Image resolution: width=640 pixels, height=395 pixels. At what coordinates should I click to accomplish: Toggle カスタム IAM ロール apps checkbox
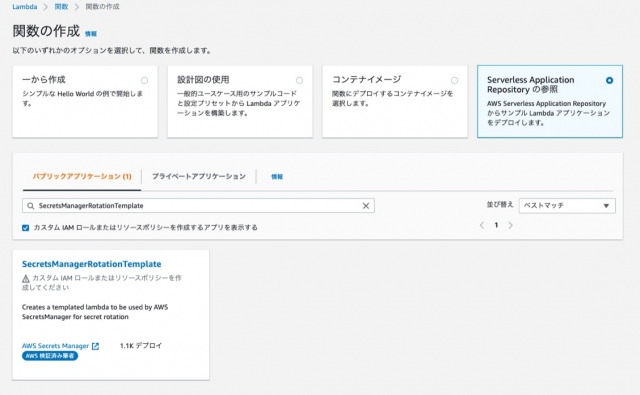25,228
